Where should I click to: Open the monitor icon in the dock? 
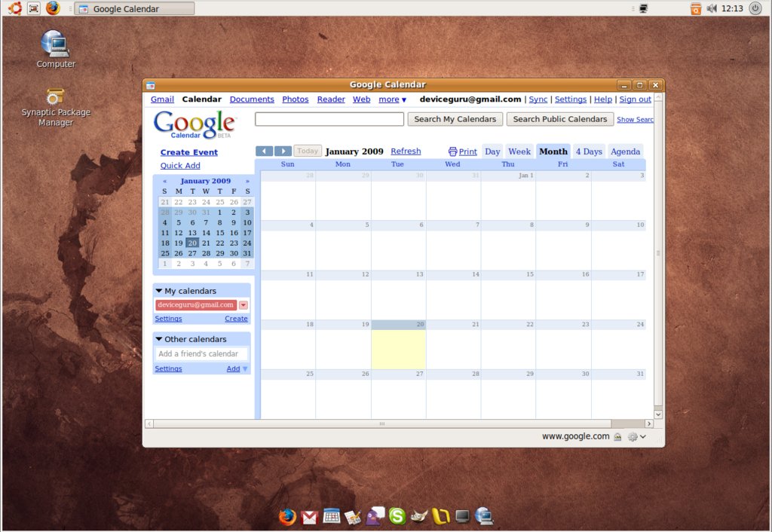pyautogui.click(x=462, y=515)
